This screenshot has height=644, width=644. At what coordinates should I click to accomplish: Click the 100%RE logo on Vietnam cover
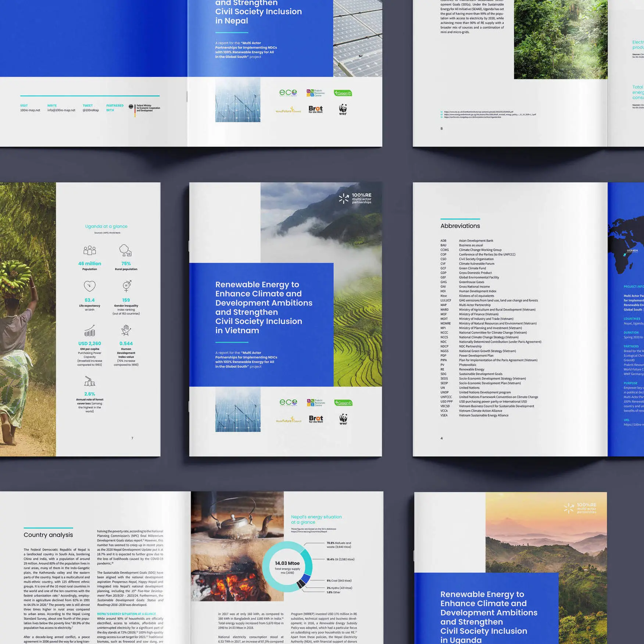point(355,198)
